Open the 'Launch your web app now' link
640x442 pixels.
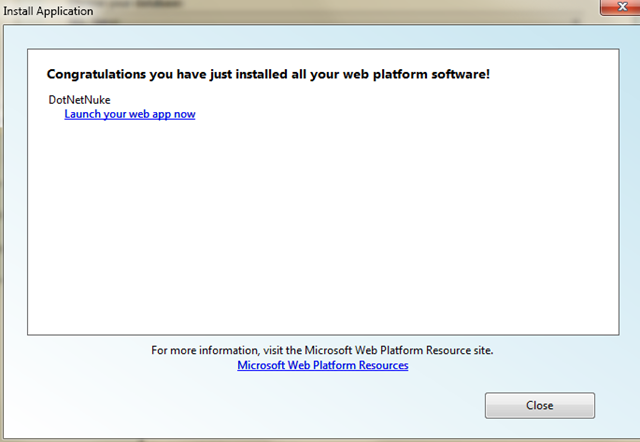pos(129,114)
